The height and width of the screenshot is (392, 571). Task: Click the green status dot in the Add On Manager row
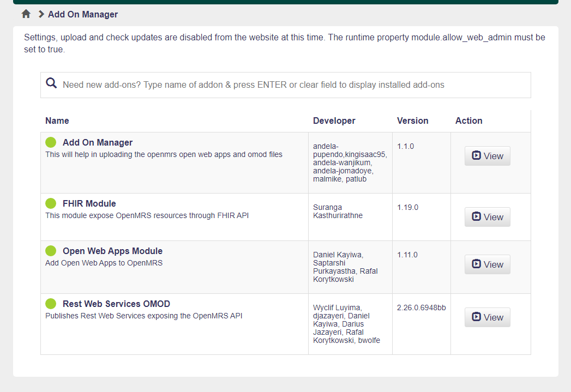[51, 143]
